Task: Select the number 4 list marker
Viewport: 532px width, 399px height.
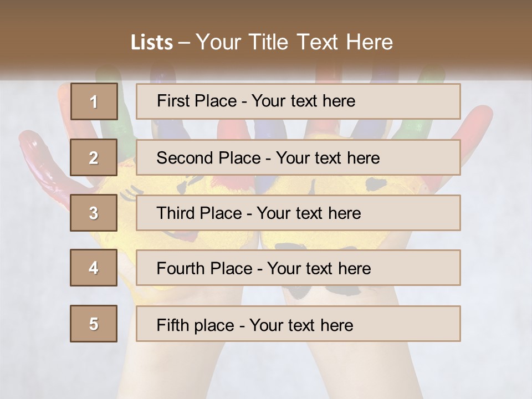Action: point(94,268)
